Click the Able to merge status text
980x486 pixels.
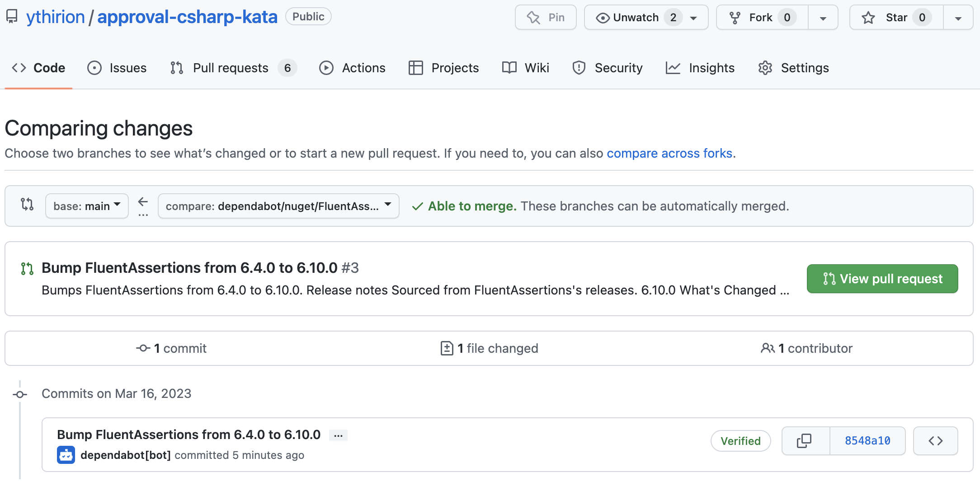tap(472, 206)
